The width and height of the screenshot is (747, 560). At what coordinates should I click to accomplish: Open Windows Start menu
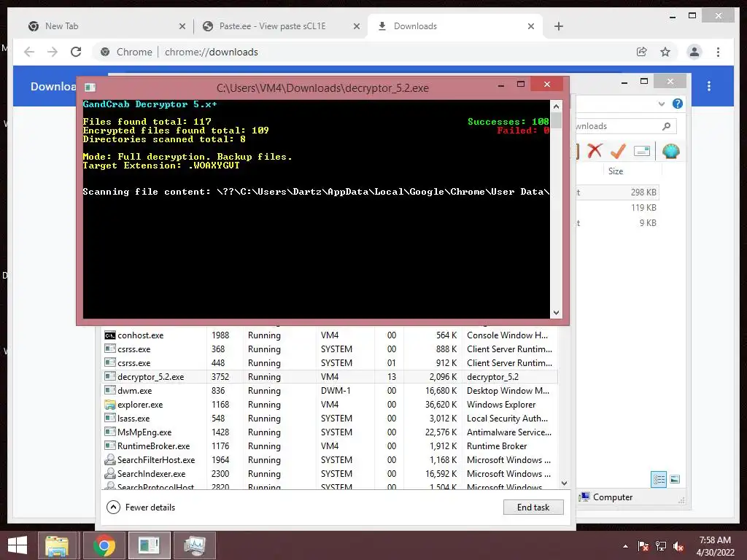[18, 545]
